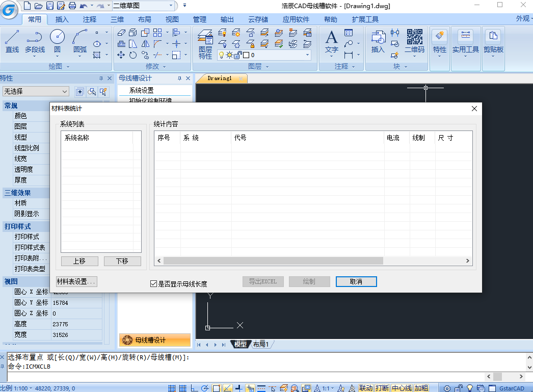
Task: Open the 剪贴板 clipboard panel
Action: [493, 43]
